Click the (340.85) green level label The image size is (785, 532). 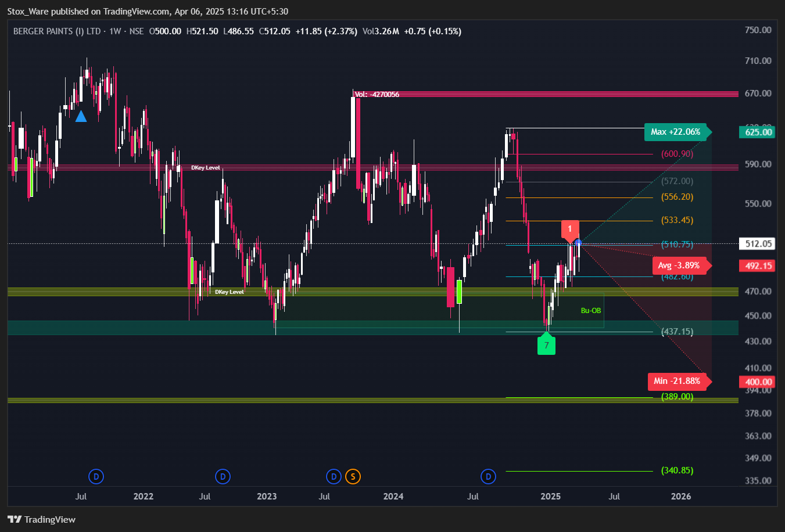pyautogui.click(x=677, y=470)
